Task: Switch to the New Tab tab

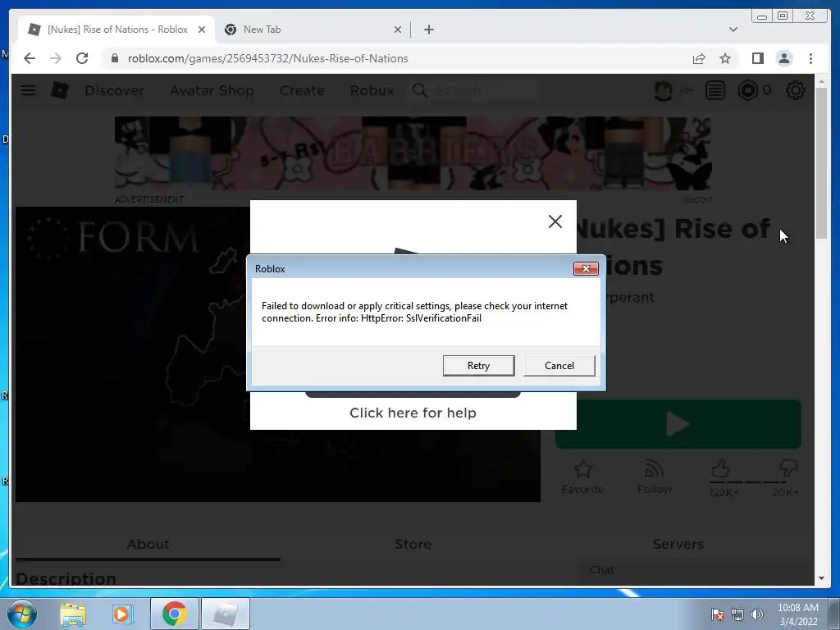Action: click(x=313, y=30)
